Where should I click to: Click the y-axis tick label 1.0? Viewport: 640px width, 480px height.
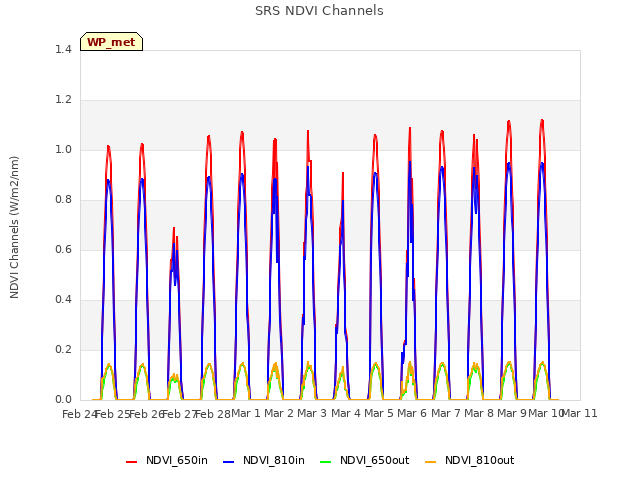tap(63, 150)
